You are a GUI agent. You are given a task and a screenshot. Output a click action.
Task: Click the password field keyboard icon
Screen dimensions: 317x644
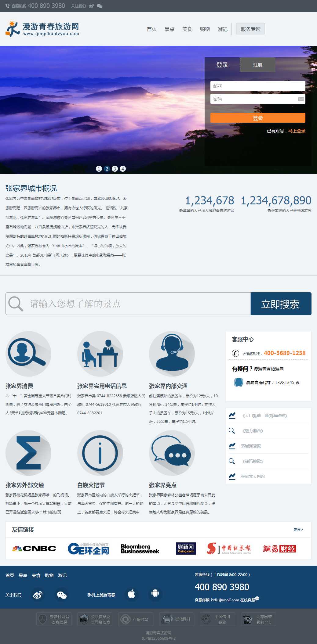click(301, 99)
